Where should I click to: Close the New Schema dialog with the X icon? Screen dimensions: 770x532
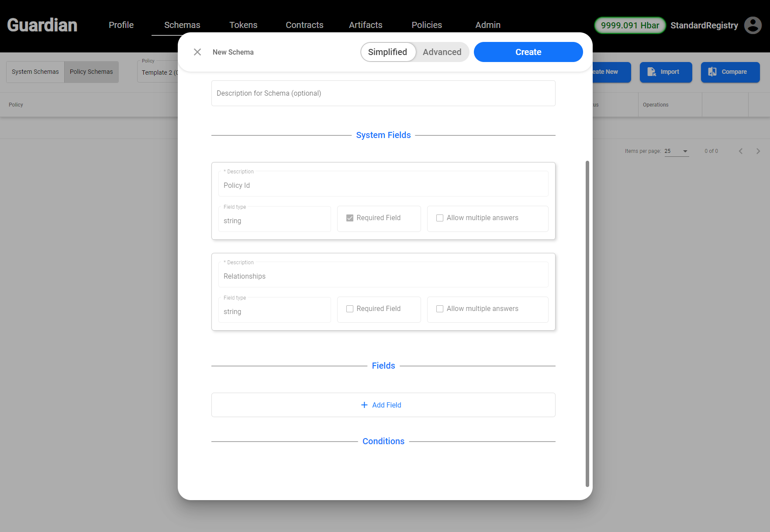point(197,52)
